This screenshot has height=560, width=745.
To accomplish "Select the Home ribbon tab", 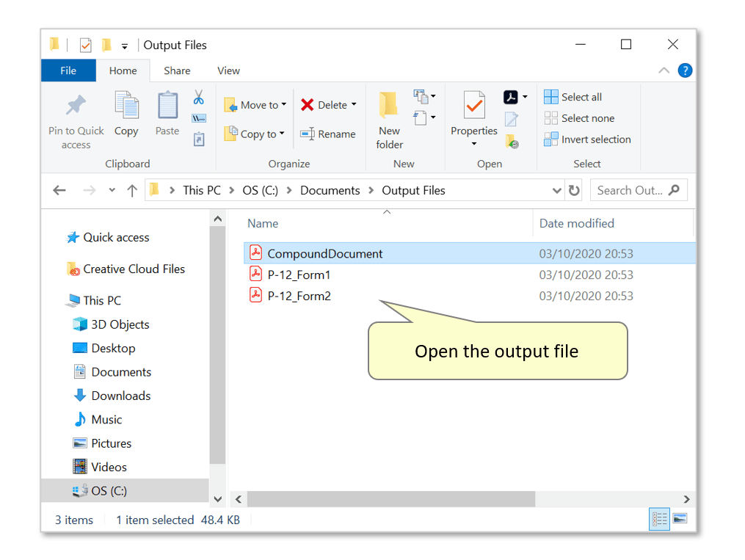I will (123, 70).
